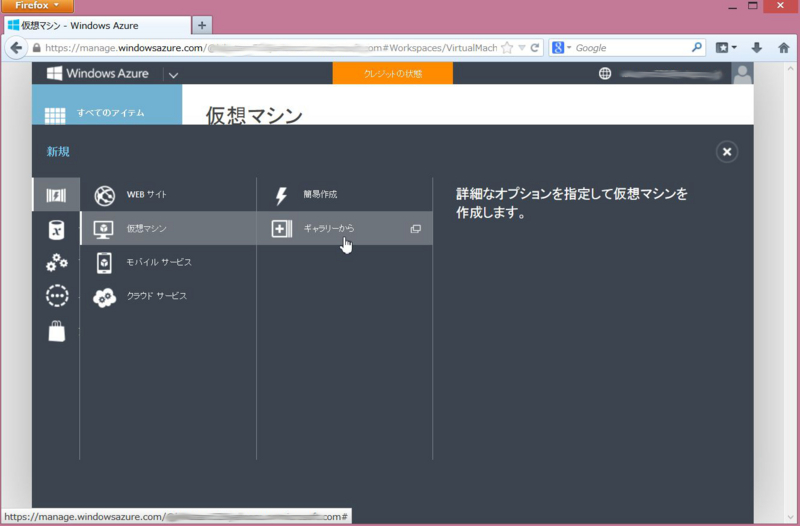Viewport: 800px width, 526px height.
Task: Click the クラウド サービス cloud gear icon
Action: [105, 297]
